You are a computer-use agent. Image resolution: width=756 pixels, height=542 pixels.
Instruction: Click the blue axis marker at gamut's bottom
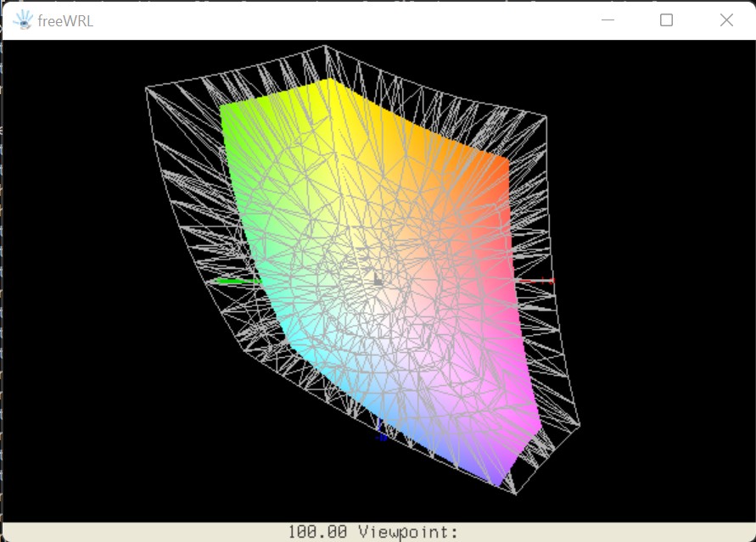(381, 430)
